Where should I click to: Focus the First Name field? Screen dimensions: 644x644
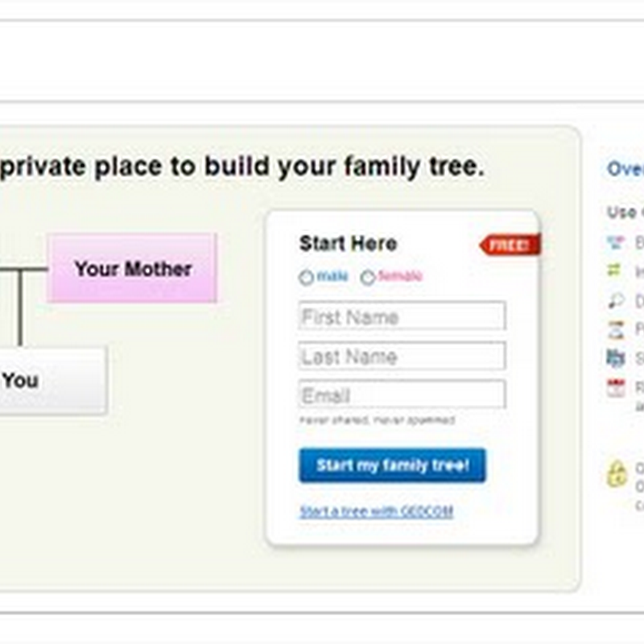402,316
